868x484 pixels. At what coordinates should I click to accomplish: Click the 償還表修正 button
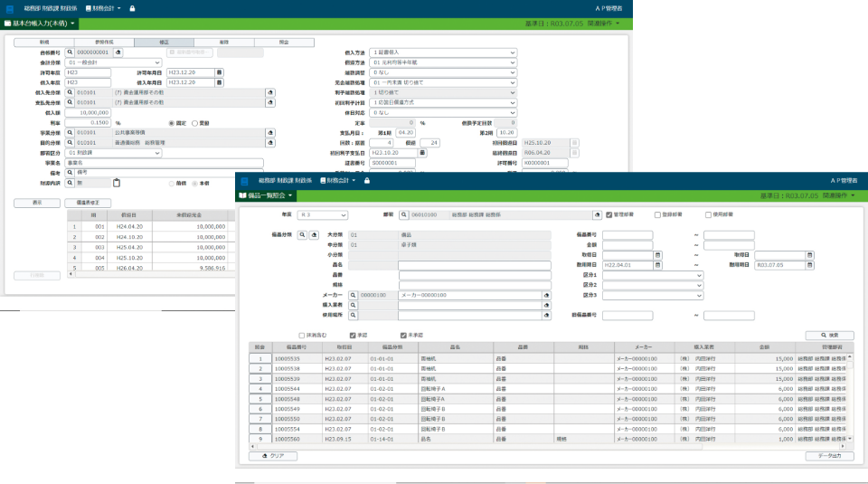pos(88,203)
